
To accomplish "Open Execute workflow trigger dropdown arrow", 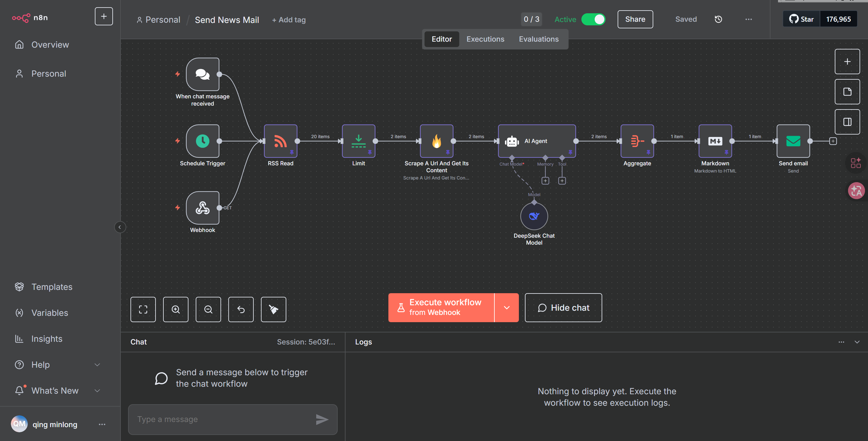I will (x=506, y=308).
